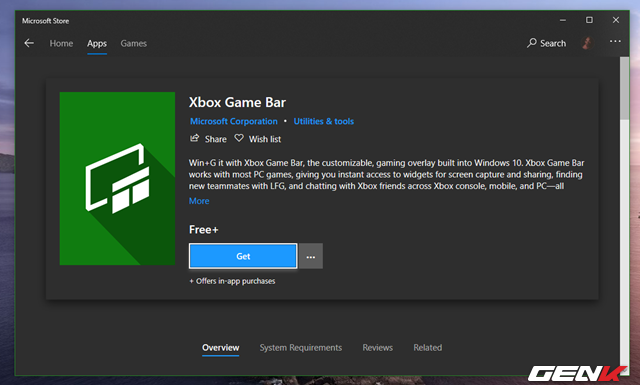Select the Apps tab
Image resolution: width=640 pixels, height=385 pixels.
coord(97,43)
